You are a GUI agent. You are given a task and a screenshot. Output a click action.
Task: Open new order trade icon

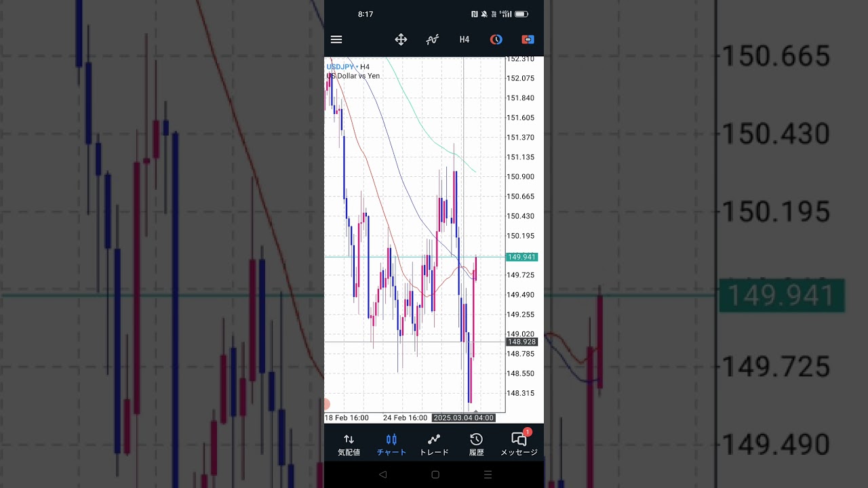tap(528, 39)
